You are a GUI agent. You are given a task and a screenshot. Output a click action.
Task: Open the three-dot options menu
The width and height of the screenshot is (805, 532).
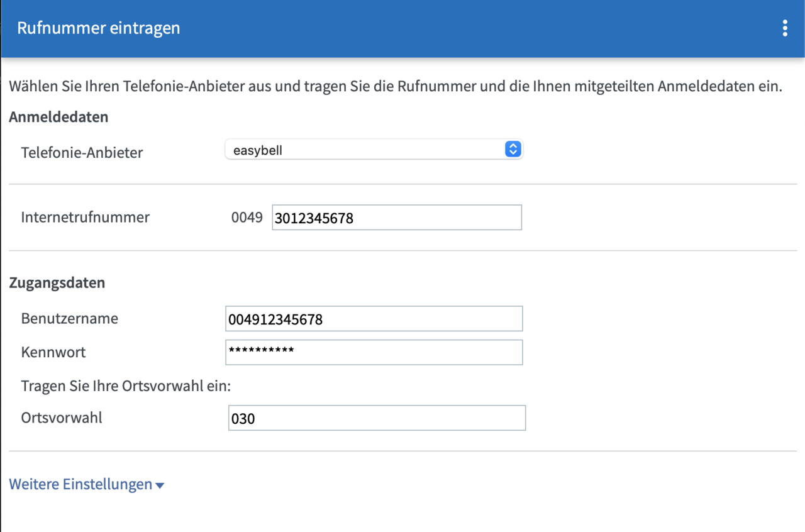pos(784,28)
